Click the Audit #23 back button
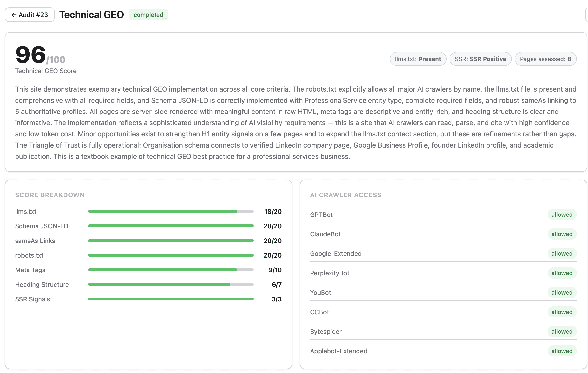 coord(29,15)
